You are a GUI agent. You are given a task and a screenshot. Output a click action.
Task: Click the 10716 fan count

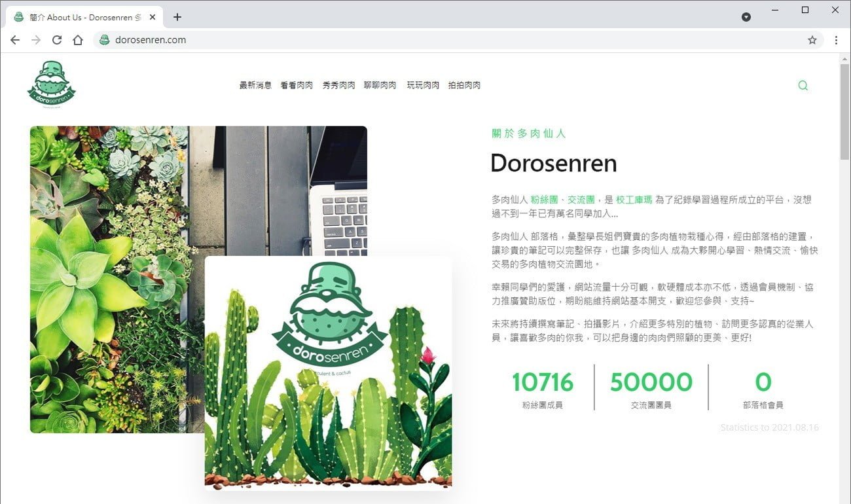tap(543, 382)
